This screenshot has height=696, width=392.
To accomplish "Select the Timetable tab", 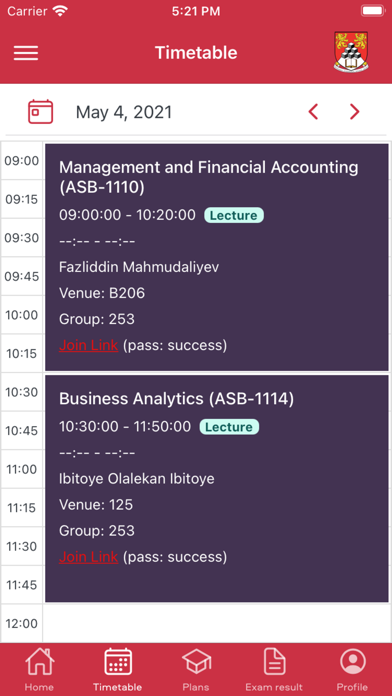I will 118,669.
